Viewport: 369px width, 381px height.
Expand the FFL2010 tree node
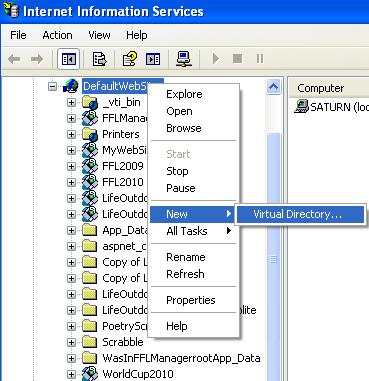(71, 182)
